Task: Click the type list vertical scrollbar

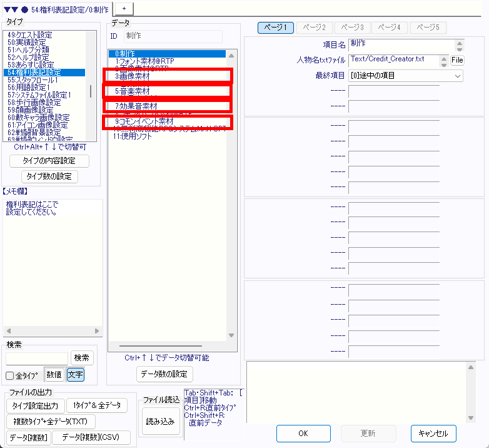Action: click(92, 91)
